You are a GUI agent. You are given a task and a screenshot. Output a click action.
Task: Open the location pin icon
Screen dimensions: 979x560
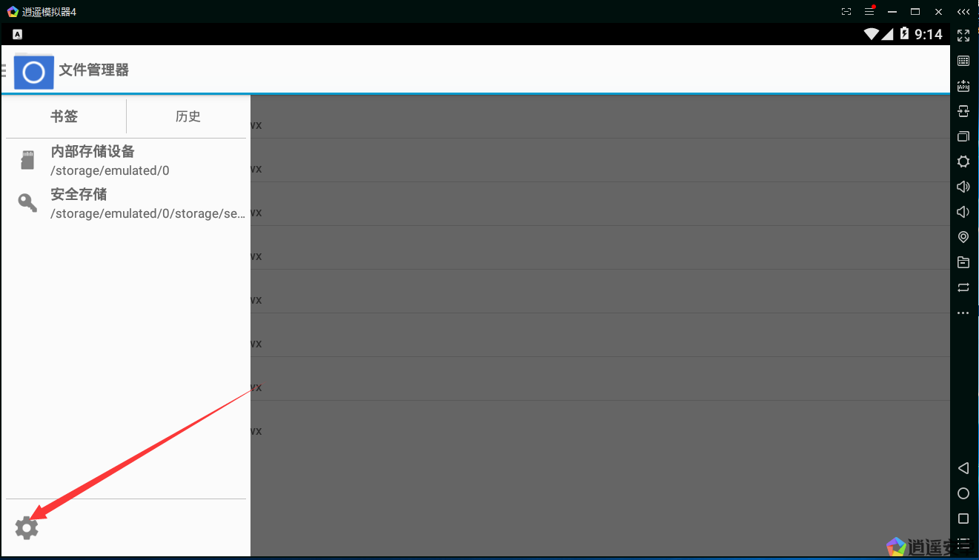(963, 237)
